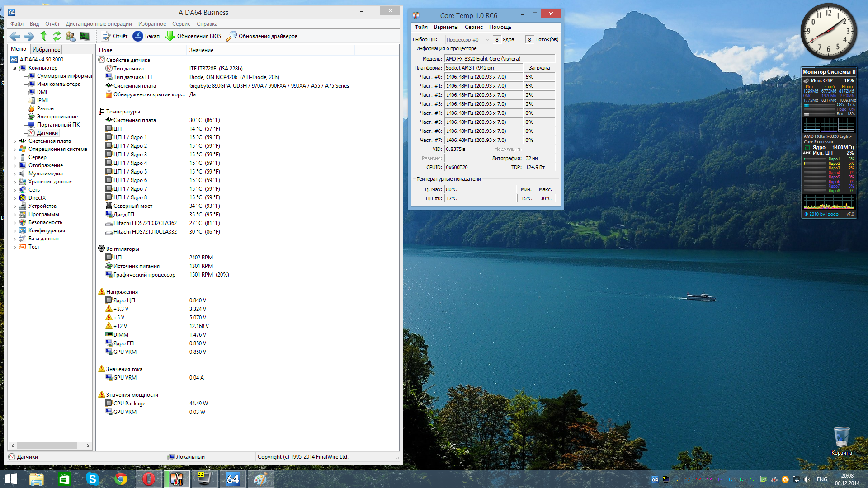Expand the Системная плата tree node

point(14,141)
